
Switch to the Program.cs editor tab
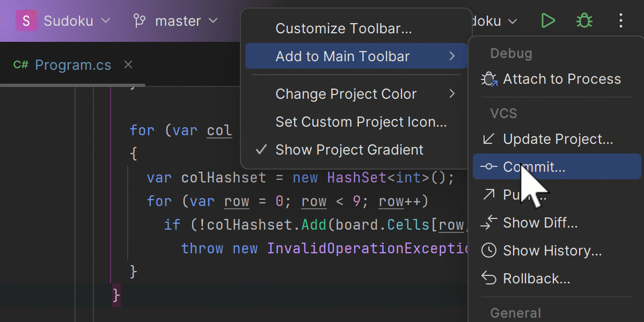coord(72,65)
